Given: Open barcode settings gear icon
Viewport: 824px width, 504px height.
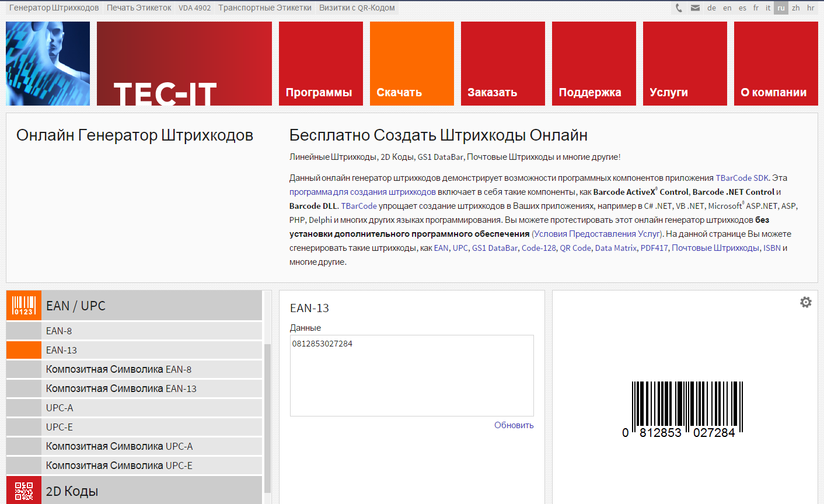Looking at the screenshot, I should point(805,302).
